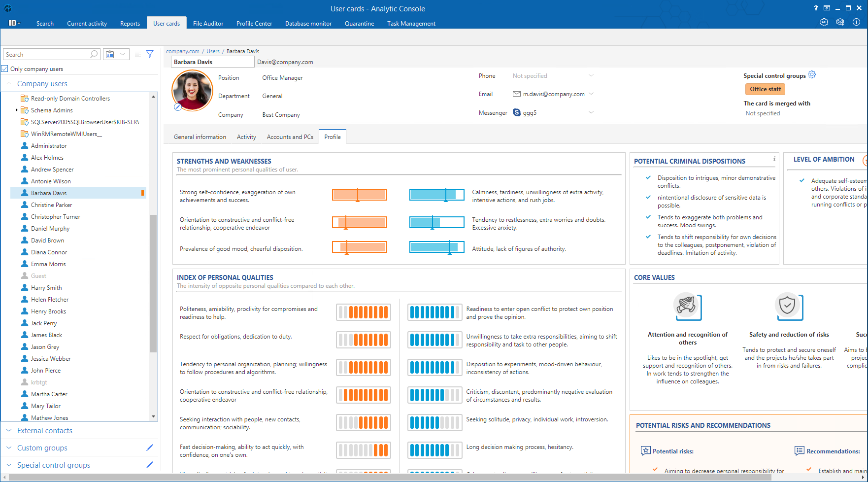868x482 pixels.
Task: Click the Read-only Domain Controllers folder icon
Action: click(x=25, y=98)
